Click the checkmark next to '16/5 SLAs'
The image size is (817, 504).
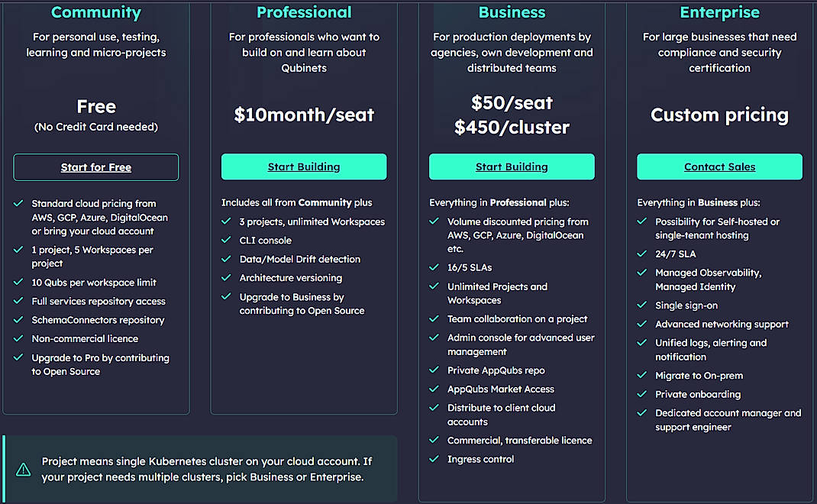click(432, 268)
